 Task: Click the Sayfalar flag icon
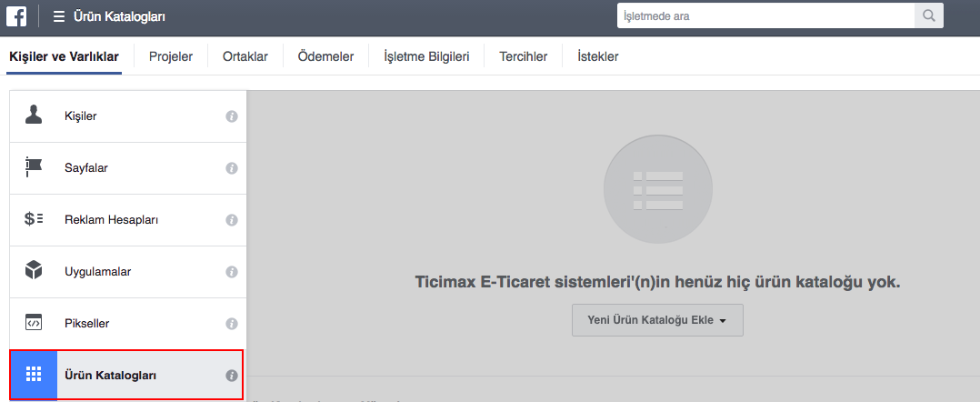click(33, 167)
